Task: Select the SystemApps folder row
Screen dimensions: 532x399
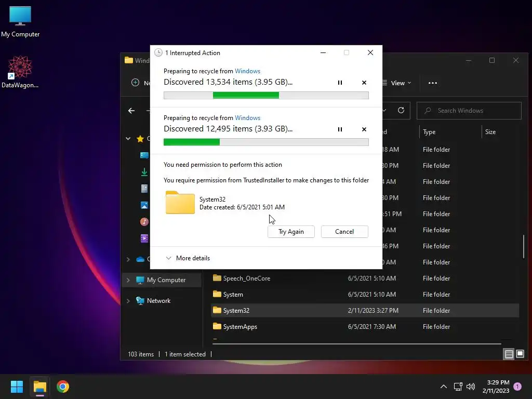Action: click(x=365, y=326)
